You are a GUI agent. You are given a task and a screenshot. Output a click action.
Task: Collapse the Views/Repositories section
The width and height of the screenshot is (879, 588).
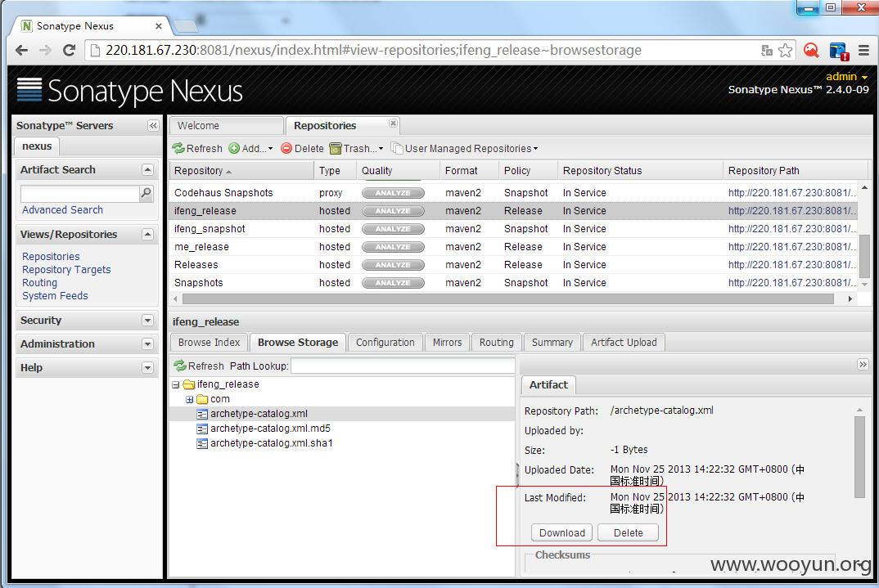coord(147,234)
